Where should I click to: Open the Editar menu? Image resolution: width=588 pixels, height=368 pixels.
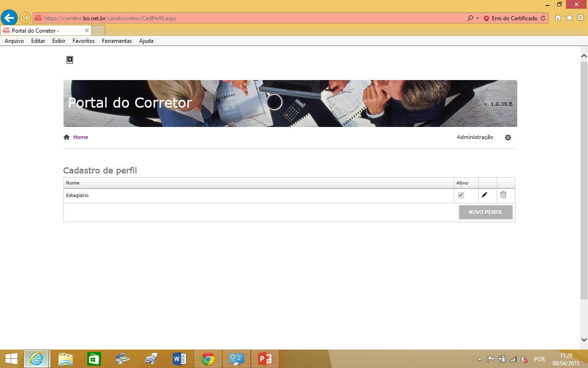[38, 41]
